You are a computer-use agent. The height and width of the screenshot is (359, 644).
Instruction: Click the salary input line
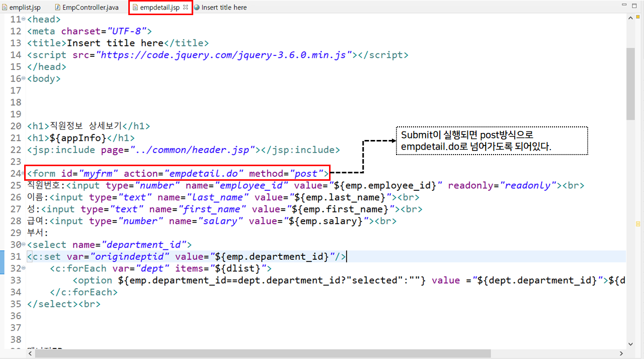[x=212, y=221]
